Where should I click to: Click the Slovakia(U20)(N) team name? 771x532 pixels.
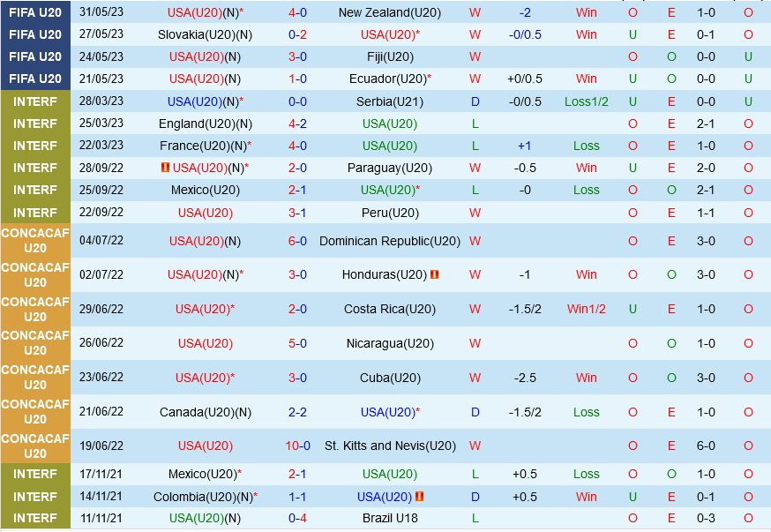(x=205, y=35)
